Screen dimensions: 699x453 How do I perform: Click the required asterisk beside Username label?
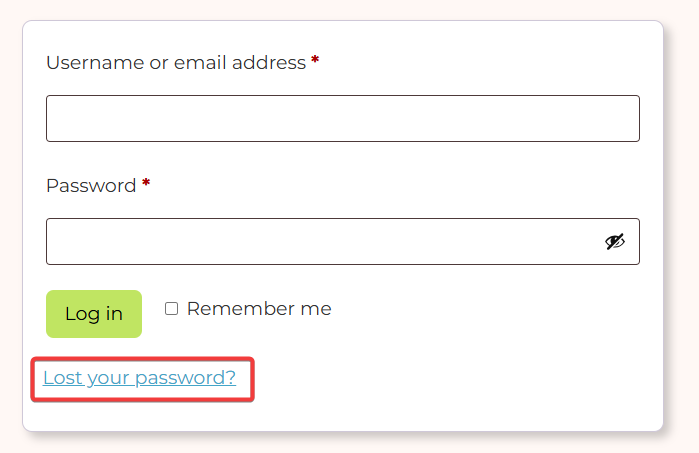[315, 61]
